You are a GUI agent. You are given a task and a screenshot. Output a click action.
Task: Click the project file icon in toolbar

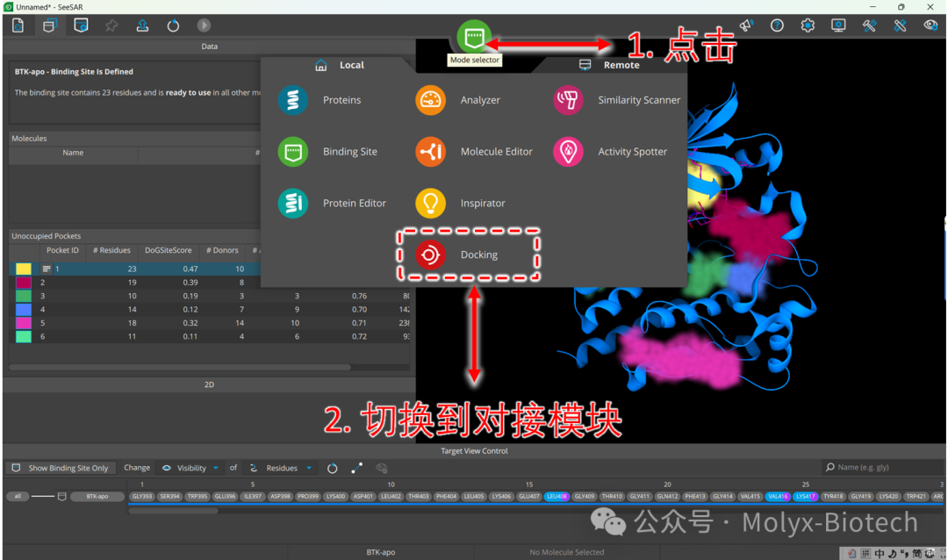pos(18,25)
